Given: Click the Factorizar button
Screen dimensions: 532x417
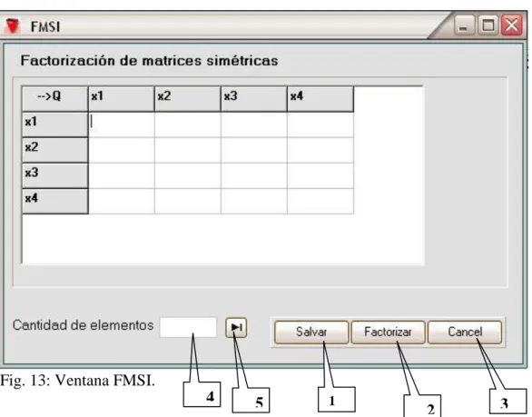Looking at the screenshot, I should click(x=388, y=333).
